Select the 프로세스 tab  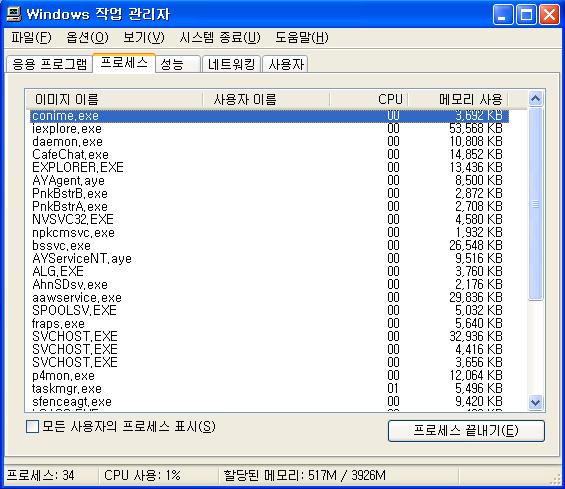pos(124,63)
